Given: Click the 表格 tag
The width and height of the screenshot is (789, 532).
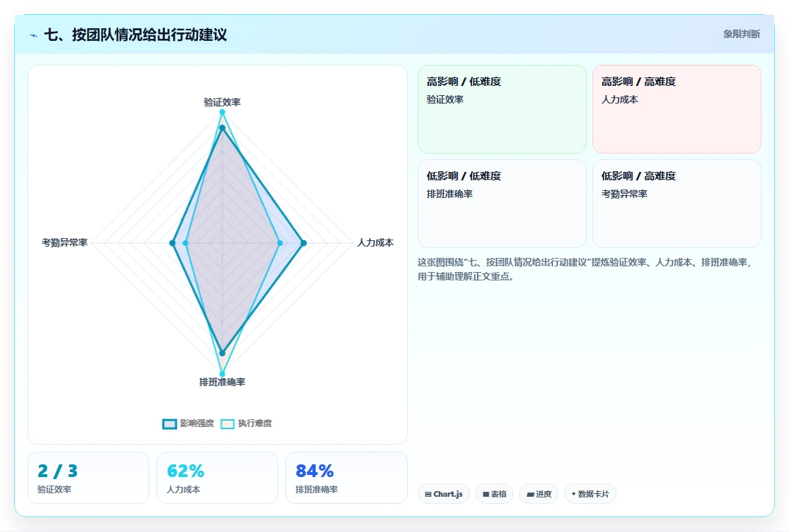Looking at the screenshot, I should coord(495,494).
